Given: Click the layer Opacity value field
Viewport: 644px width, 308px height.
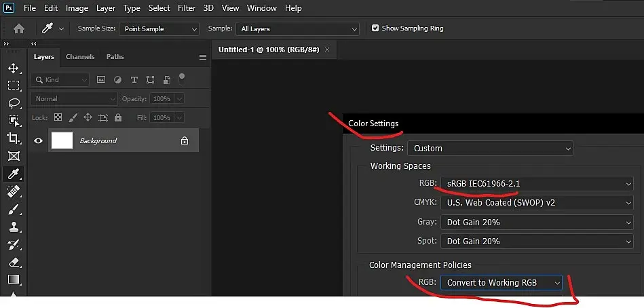Looking at the screenshot, I should point(162,99).
